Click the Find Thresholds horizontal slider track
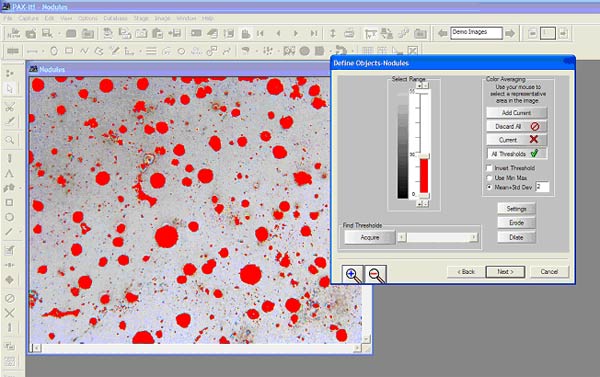This screenshot has height=377, width=600. 437,237
